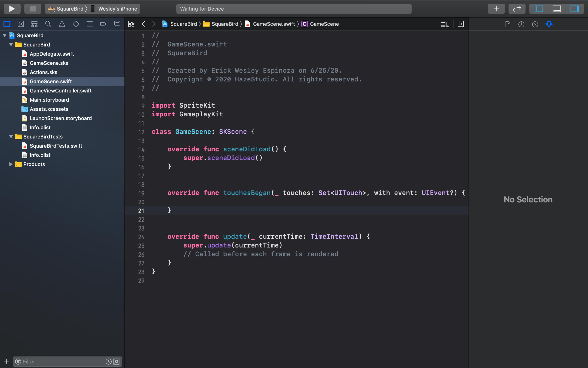Click the Waiting for Device status bar
588x368 pixels.
(x=294, y=9)
